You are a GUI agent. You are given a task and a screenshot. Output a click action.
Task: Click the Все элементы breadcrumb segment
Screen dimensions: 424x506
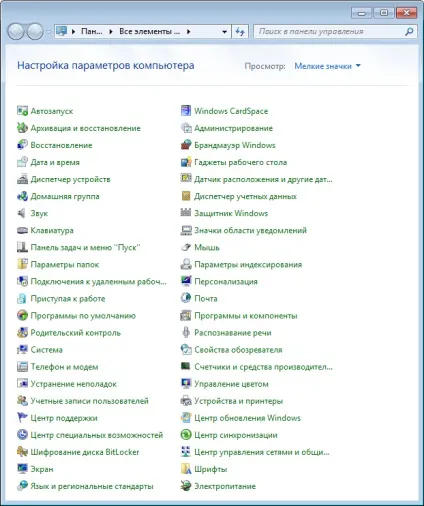[x=149, y=32]
